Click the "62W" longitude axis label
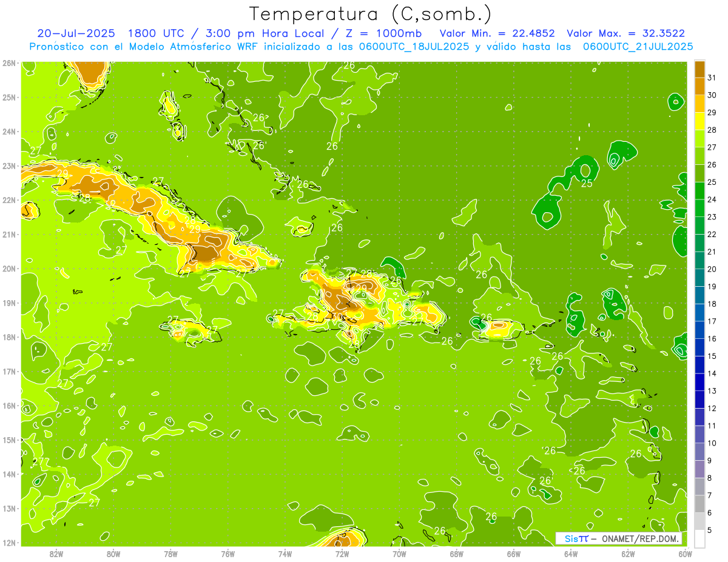The height and width of the screenshot is (562, 728). point(628,554)
